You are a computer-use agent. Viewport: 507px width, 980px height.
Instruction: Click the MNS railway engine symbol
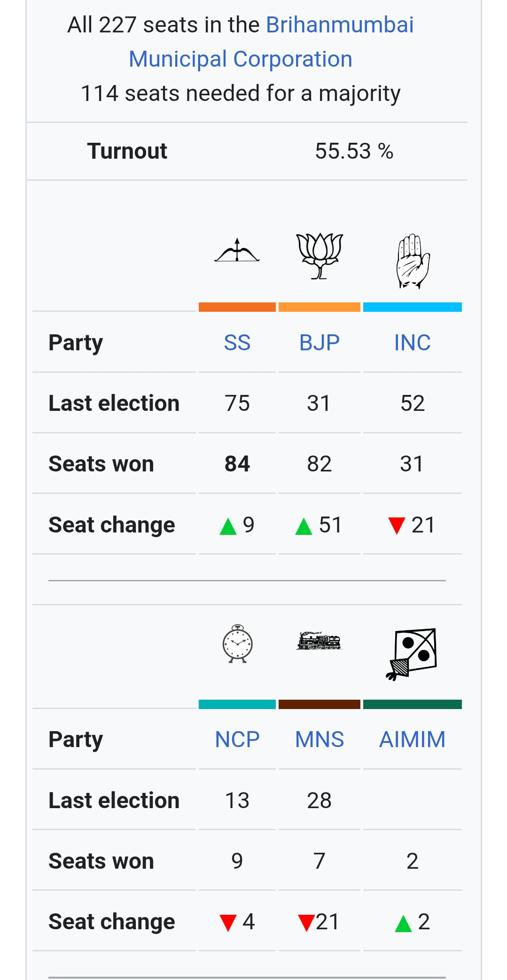320,641
